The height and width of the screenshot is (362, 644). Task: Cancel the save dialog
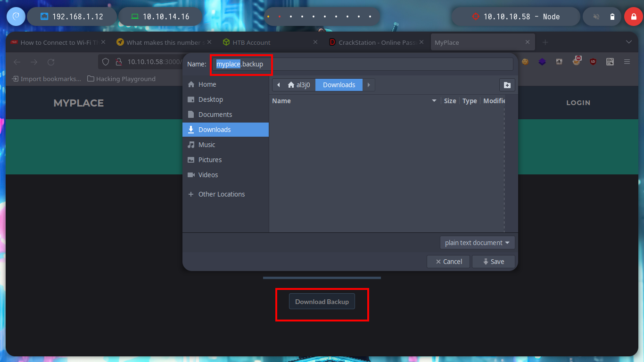[x=448, y=262]
